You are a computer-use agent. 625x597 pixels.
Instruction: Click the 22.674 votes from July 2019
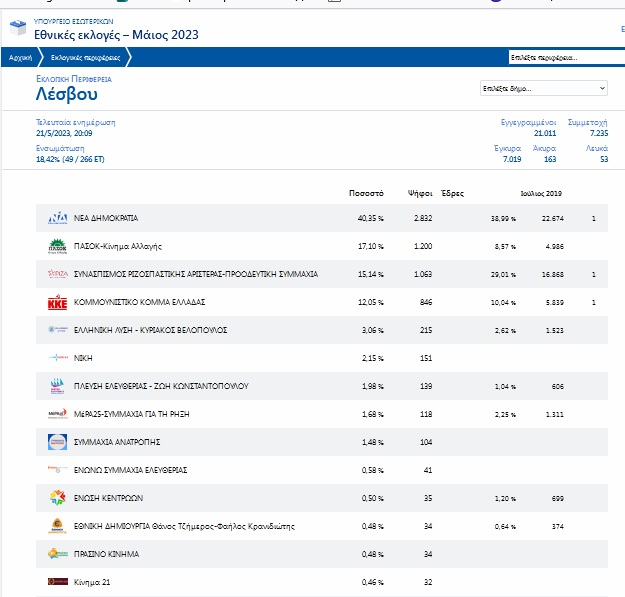click(552, 218)
